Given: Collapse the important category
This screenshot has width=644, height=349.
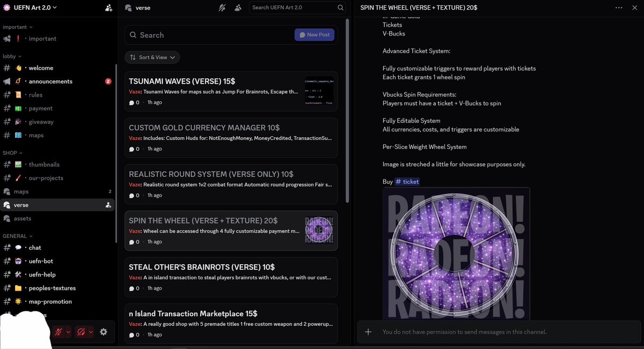Looking at the screenshot, I should [x=18, y=27].
